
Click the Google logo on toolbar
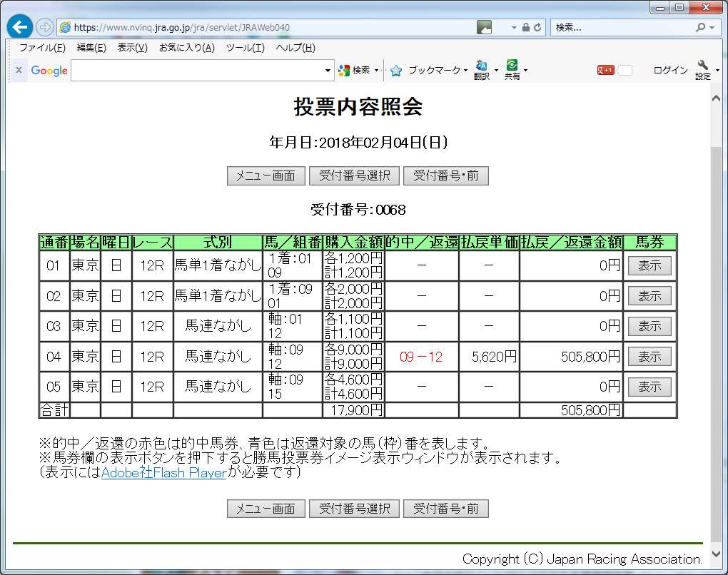[49, 71]
